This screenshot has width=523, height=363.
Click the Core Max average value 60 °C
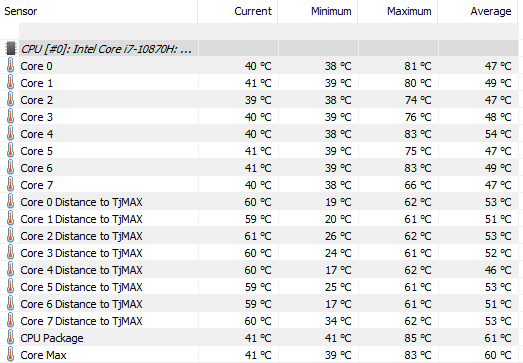498,355
